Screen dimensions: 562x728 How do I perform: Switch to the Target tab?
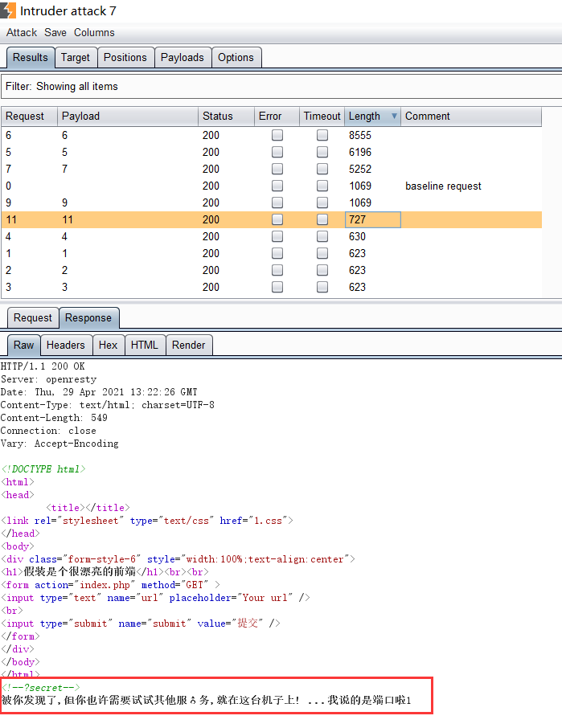click(x=76, y=58)
